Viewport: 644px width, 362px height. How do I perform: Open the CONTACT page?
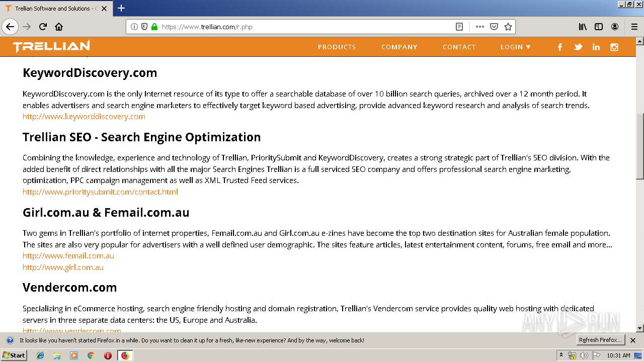click(x=459, y=47)
